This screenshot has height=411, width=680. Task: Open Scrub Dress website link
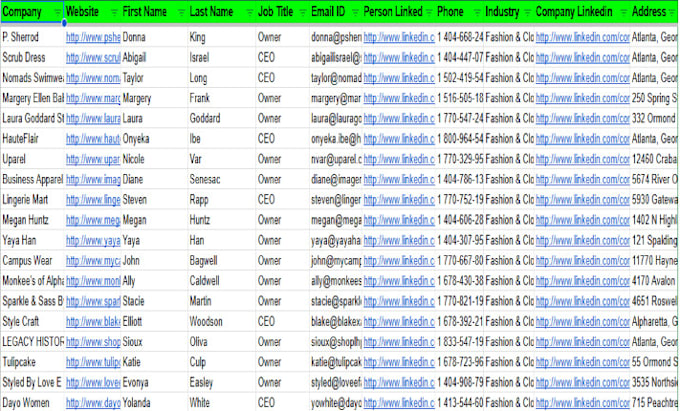93,58
